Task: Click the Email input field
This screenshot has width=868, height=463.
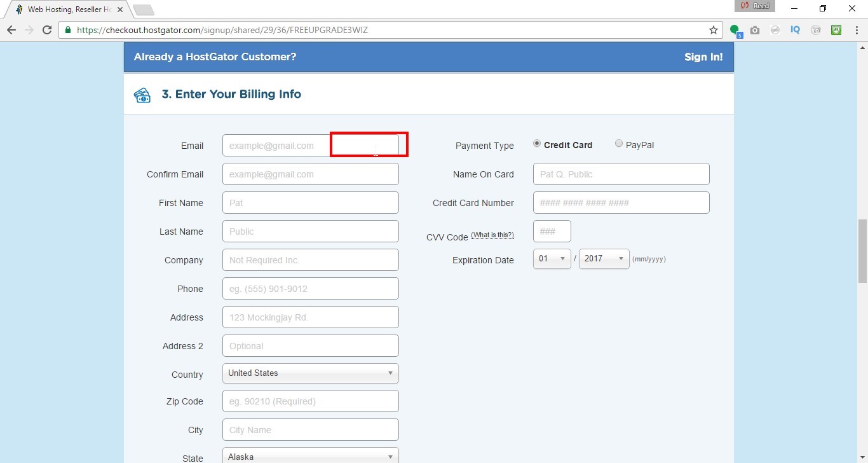Action: (311, 146)
